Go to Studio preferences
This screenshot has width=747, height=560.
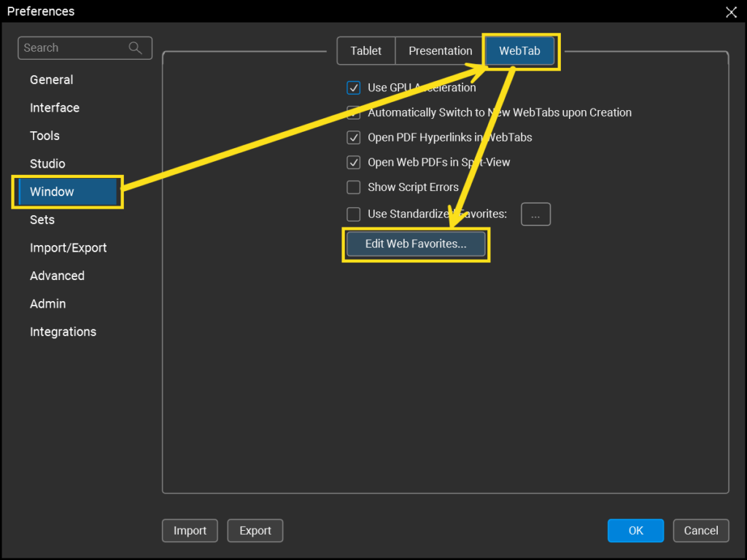pyautogui.click(x=47, y=164)
